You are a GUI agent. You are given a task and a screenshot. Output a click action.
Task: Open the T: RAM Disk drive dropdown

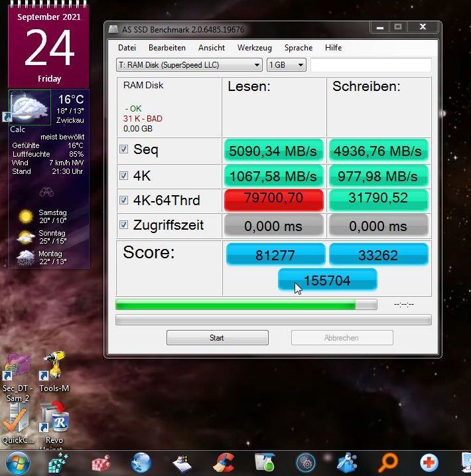(x=189, y=65)
